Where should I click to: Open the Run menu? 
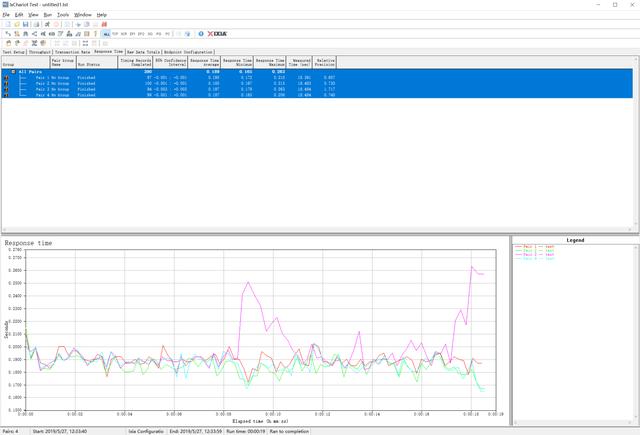tap(47, 15)
